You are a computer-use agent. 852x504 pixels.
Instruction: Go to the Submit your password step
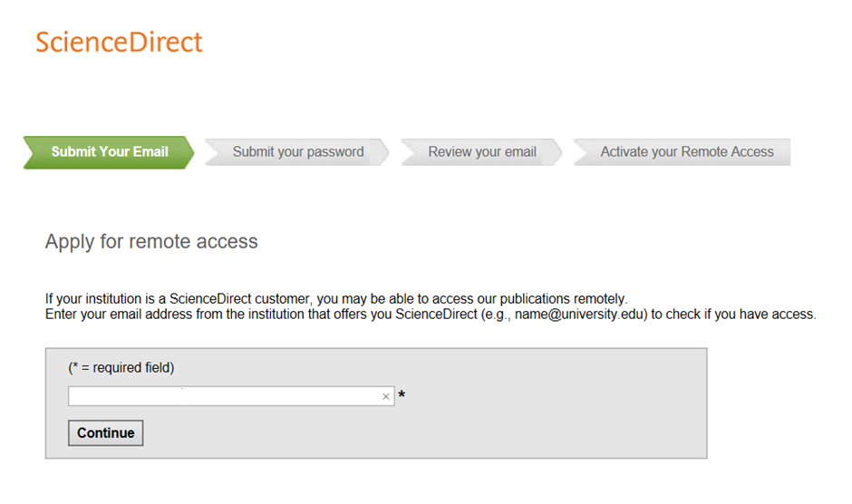point(297,152)
